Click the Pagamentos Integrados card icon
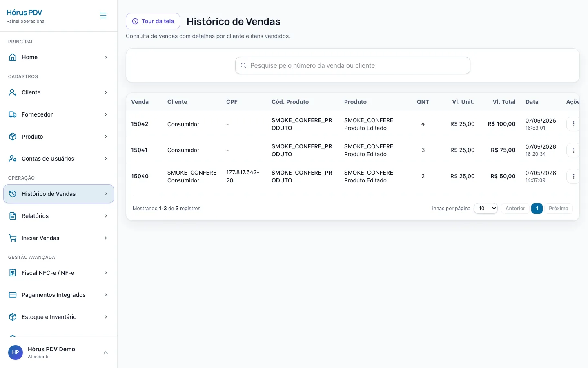This screenshot has height=368, width=588. coord(13,295)
